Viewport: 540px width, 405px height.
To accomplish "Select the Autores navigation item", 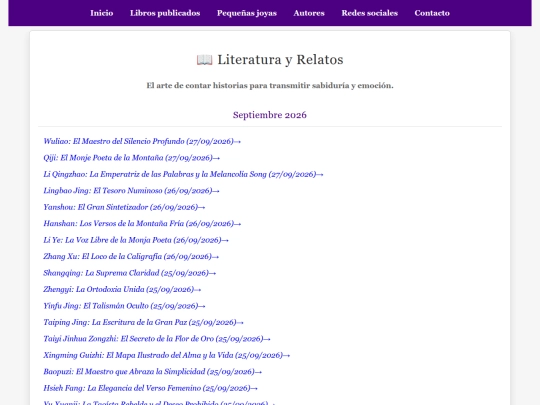I will [x=309, y=13].
